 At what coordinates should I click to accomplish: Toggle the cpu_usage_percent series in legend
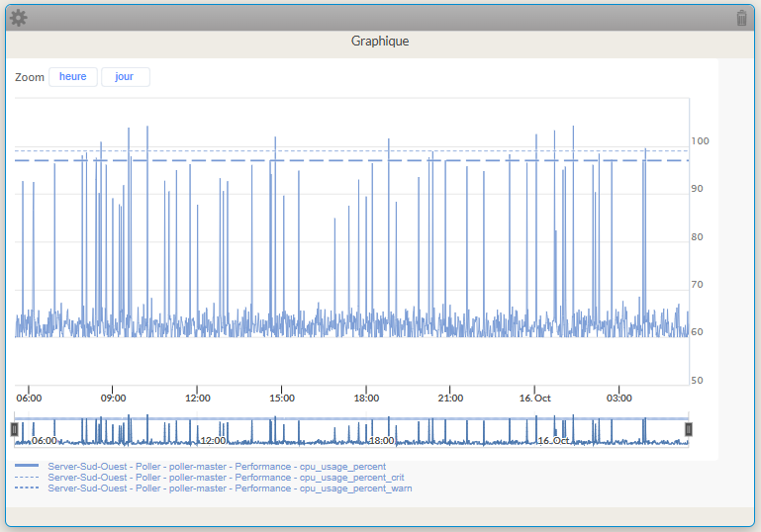(216, 466)
